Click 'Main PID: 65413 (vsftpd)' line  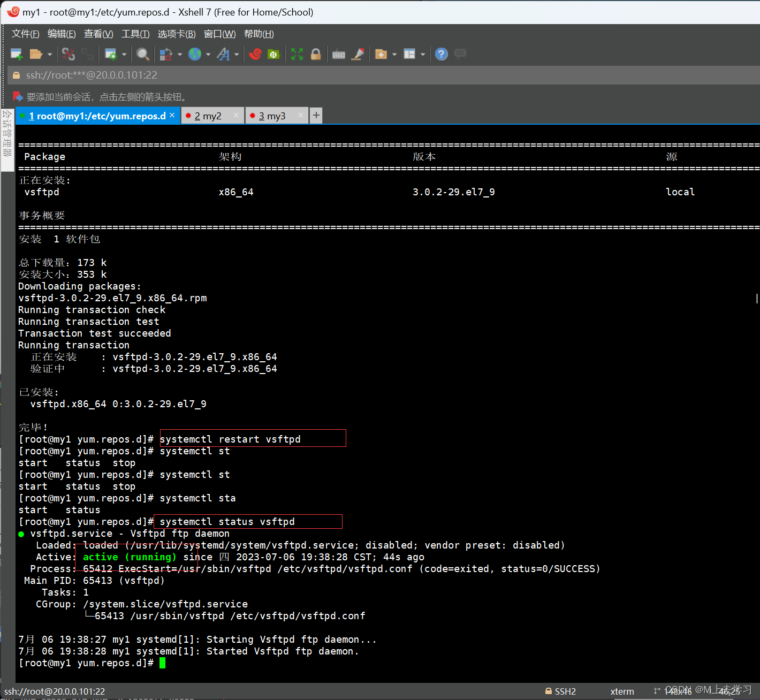tap(94, 581)
